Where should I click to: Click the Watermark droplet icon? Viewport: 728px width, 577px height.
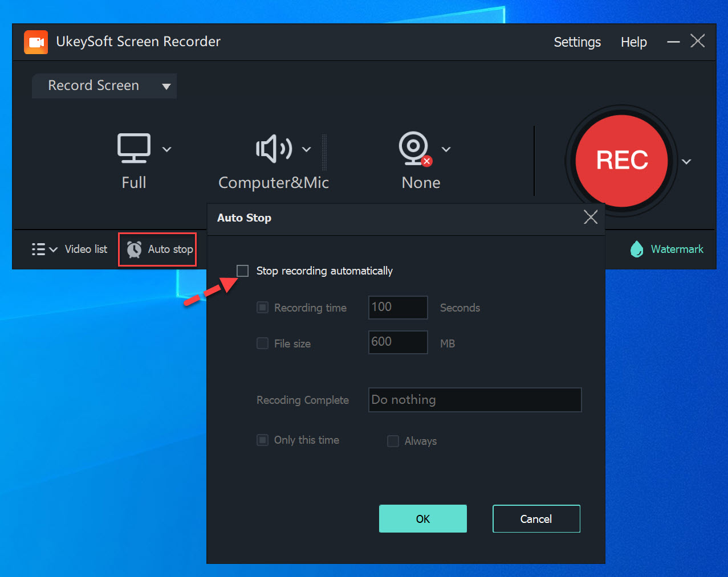[x=637, y=249]
